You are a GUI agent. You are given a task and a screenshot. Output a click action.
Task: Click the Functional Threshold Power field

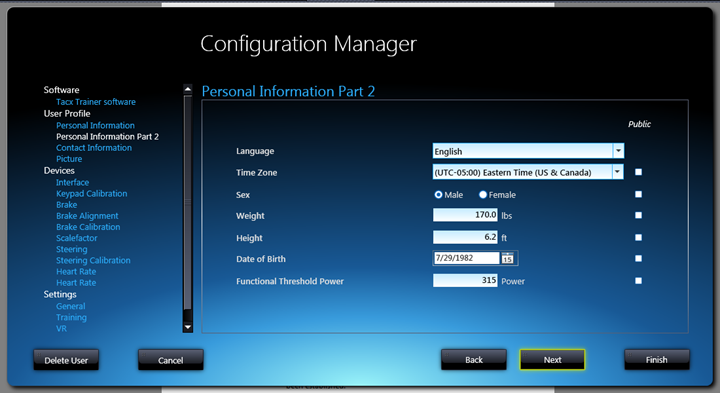point(465,281)
